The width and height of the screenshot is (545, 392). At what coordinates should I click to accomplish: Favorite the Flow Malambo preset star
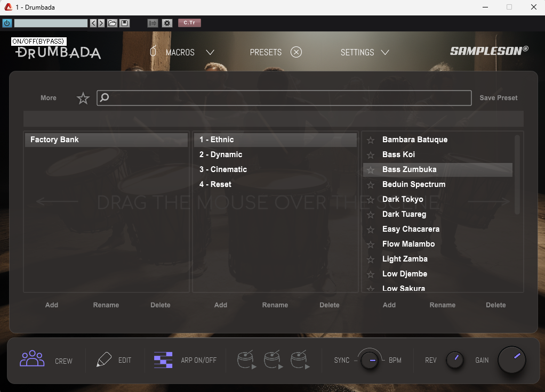click(371, 245)
